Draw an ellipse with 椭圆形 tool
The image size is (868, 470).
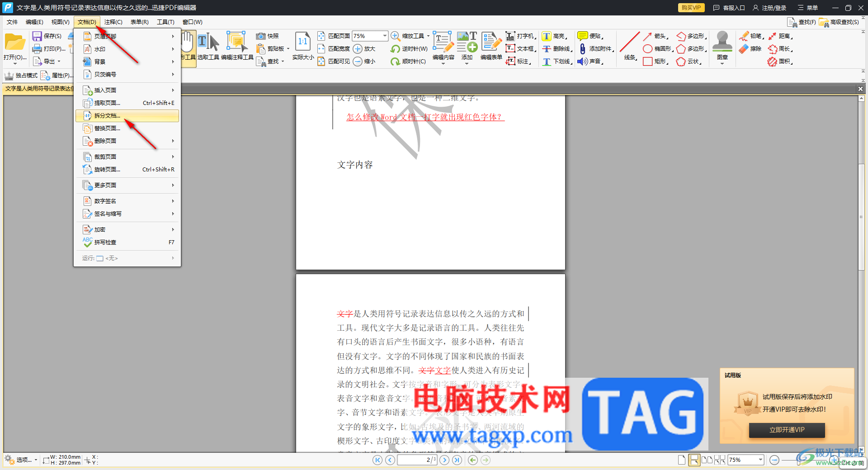(658, 49)
